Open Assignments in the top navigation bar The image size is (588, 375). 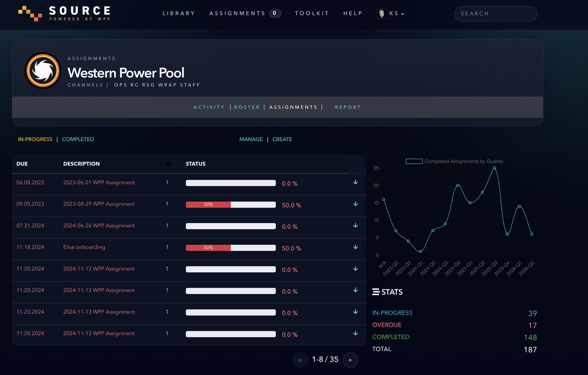(x=237, y=13)
